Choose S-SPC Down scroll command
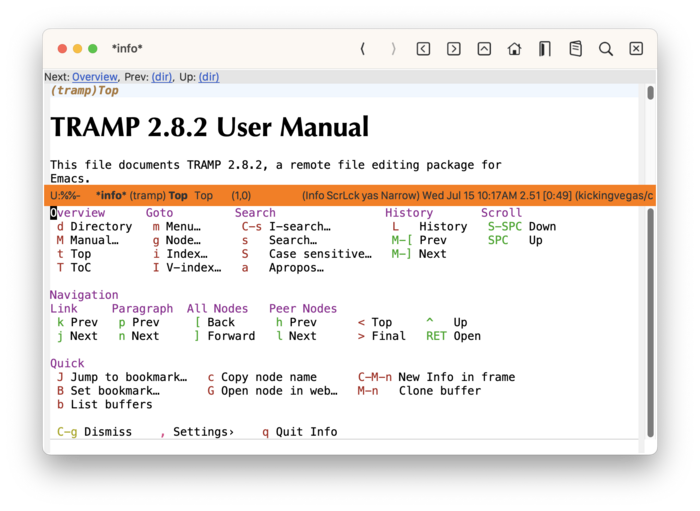 click(x=522, y=227)
